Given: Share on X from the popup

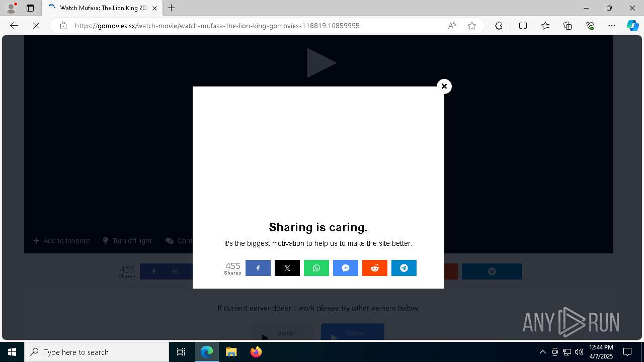Looking at the screenshot, I should tap(287, 268).
